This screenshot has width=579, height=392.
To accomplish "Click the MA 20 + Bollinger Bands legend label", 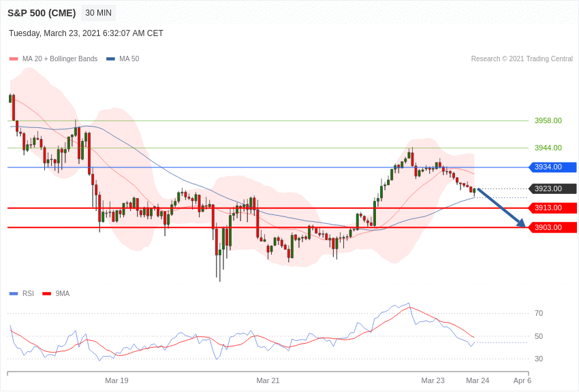I will [x=60, y=59].
